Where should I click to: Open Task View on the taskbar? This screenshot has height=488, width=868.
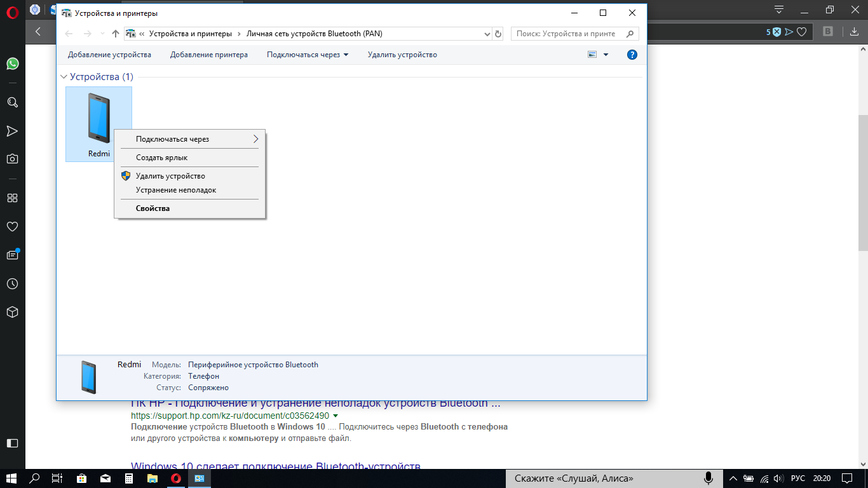point(58,478)
